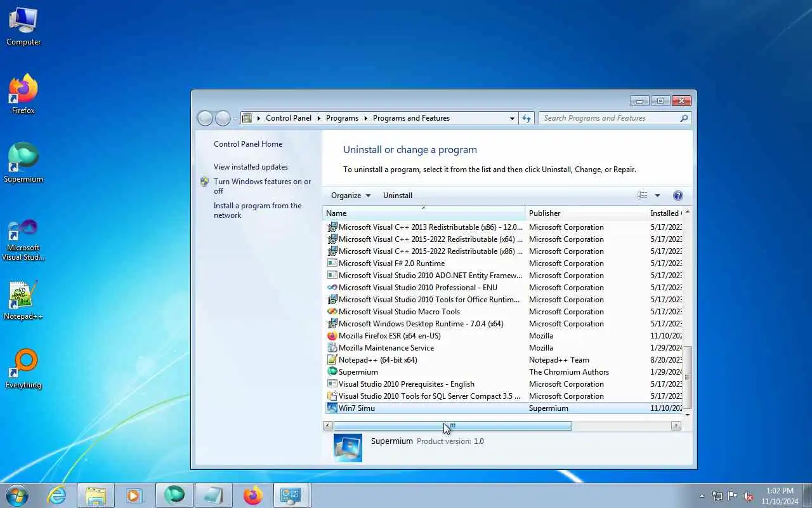
Task: Click the Action Center flag tray icon
Action: click(x=733, y=496)
